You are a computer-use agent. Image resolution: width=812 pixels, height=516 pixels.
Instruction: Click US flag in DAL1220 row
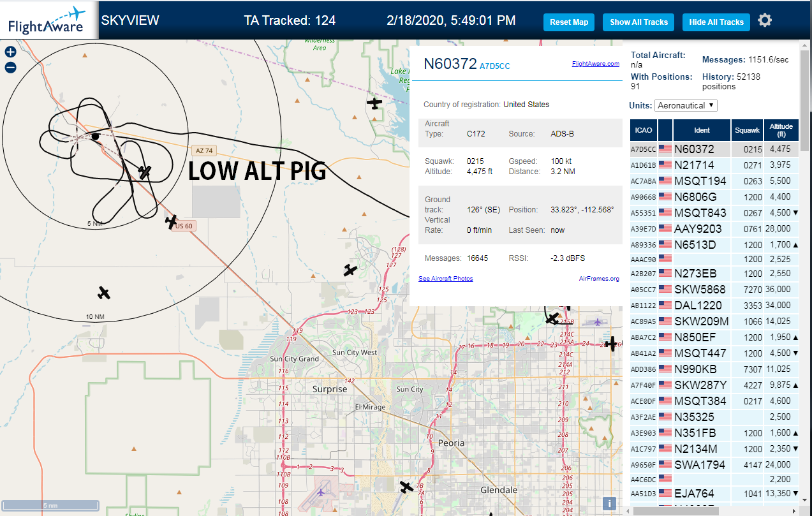point(665,306)
